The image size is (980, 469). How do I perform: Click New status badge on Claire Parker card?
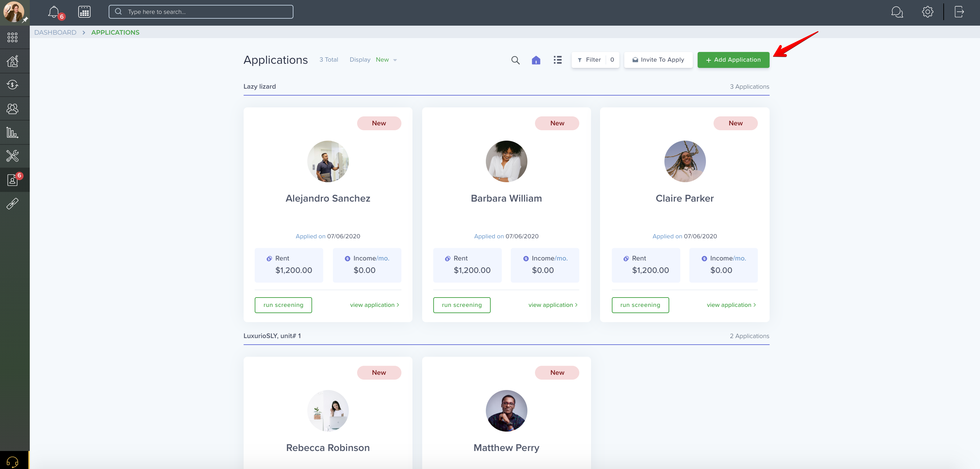pyautogui.click(x=735, y=123)
